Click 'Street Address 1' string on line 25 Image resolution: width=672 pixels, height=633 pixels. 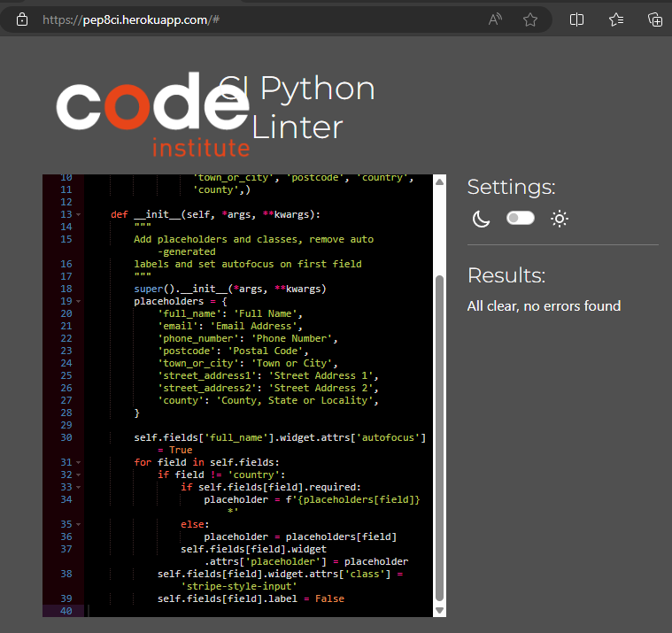[x=321, y=376]
